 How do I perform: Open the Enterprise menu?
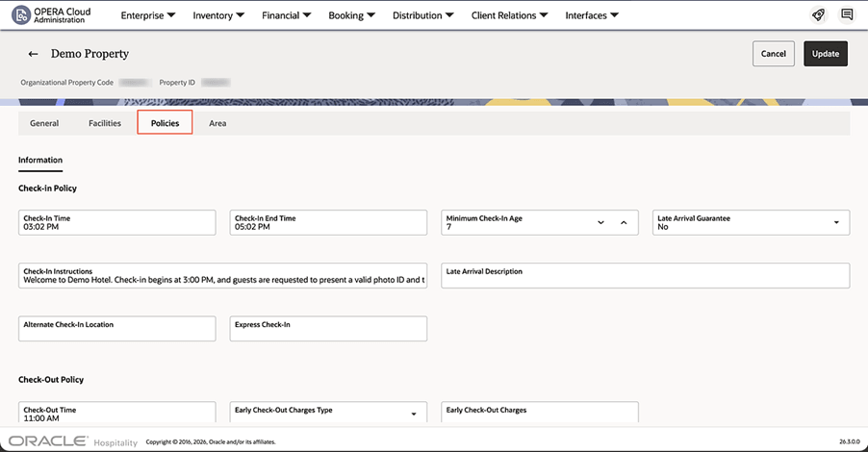[148, 15]
